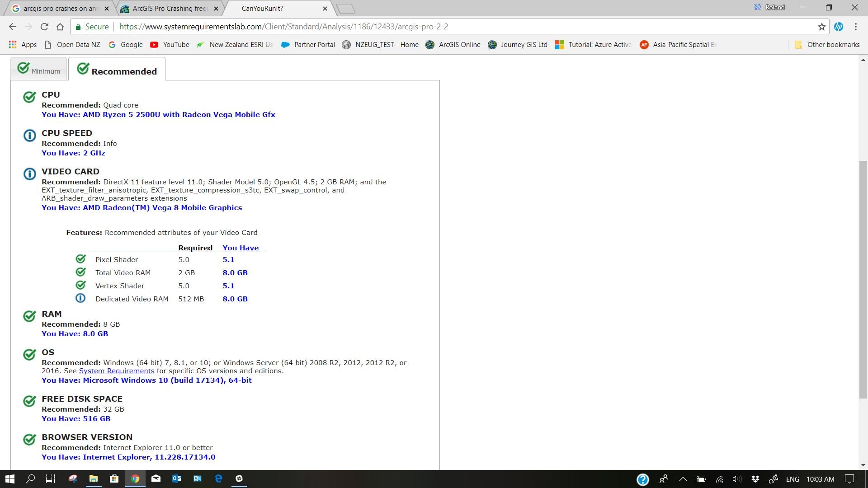Click the VIDEO CARD info icon
The height and width of the screenshot is (488, 868).
[29, 174]
